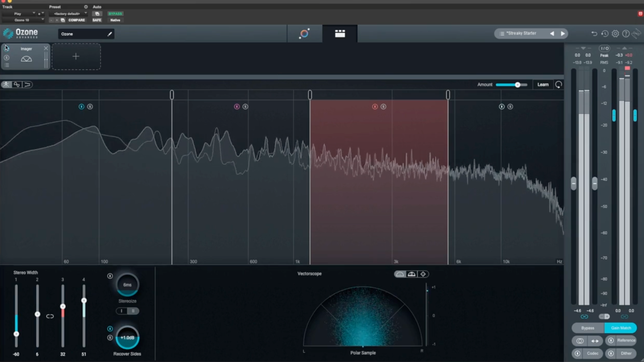Click the COMPARE button
Screen dimensions: 644x362
pos(76,20)
